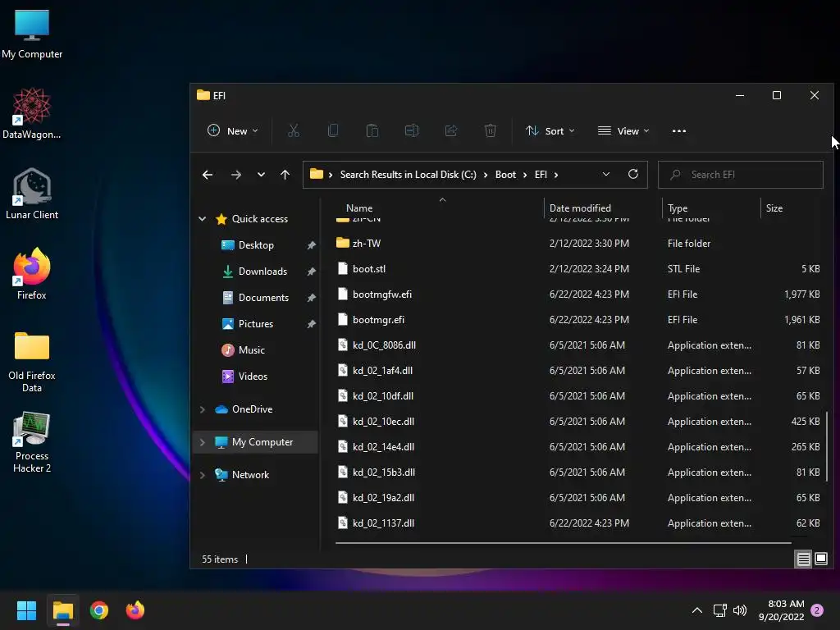The width and height of the screenshot is (840, 630).
Task: Open DataWagon desktop shortcut
Action: (32, 113)
